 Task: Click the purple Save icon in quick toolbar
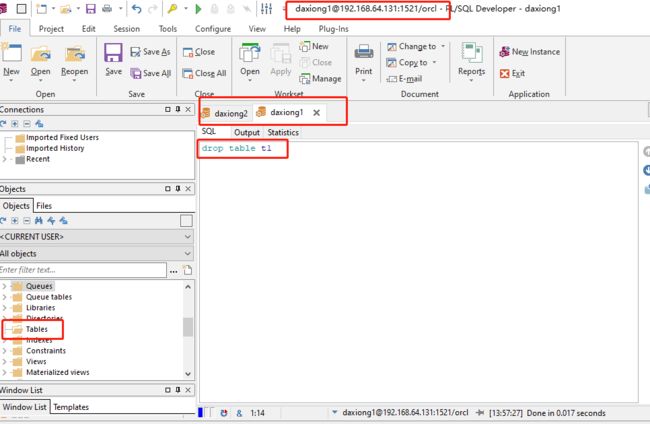click(x=91, y=9)
